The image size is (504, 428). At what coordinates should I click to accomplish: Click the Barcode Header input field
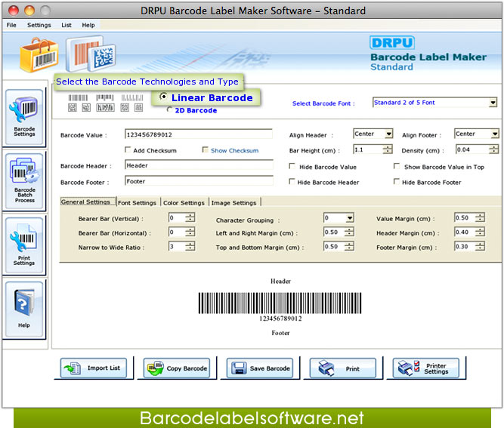pos(199,165)
